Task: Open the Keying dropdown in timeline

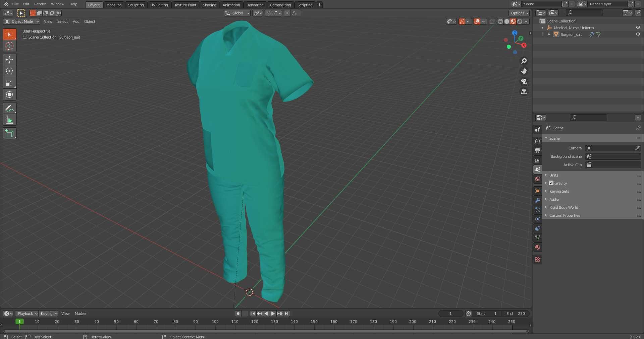Action: click(x=48, y=314)
